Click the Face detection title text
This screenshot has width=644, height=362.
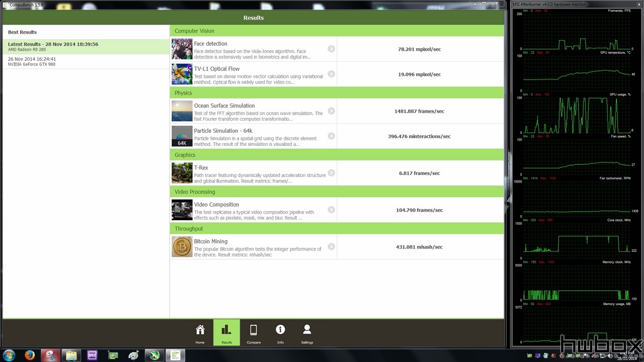(x=210, y=44)
